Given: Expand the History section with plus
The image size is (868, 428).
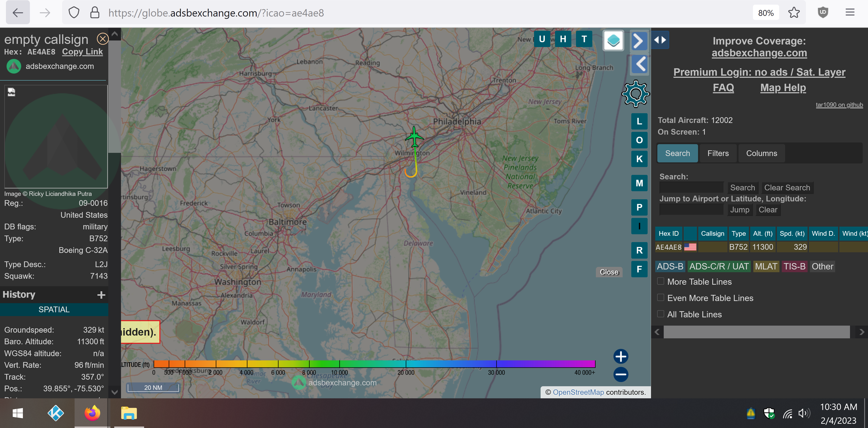Looking at the screenshot, I should pos(101,295).
